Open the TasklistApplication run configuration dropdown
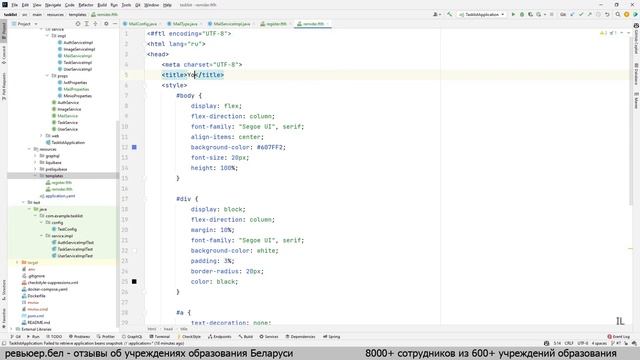 [482, 14]
